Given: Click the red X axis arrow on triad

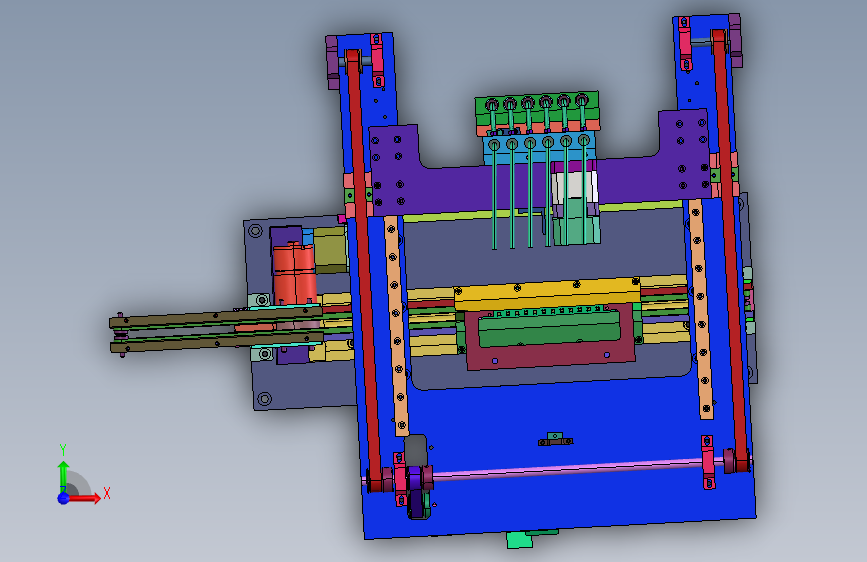Looking at the screenshot, I should [x=84, y=498].
